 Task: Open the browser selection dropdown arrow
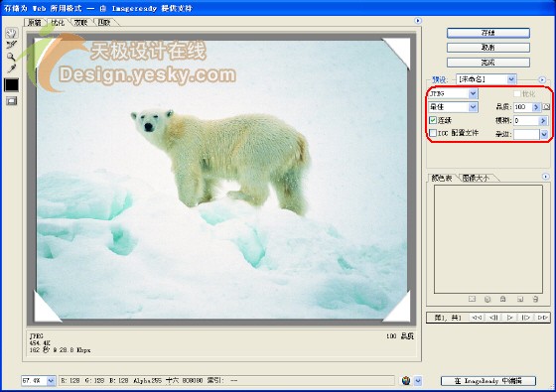pyautogui.click(x=418, y=381)
